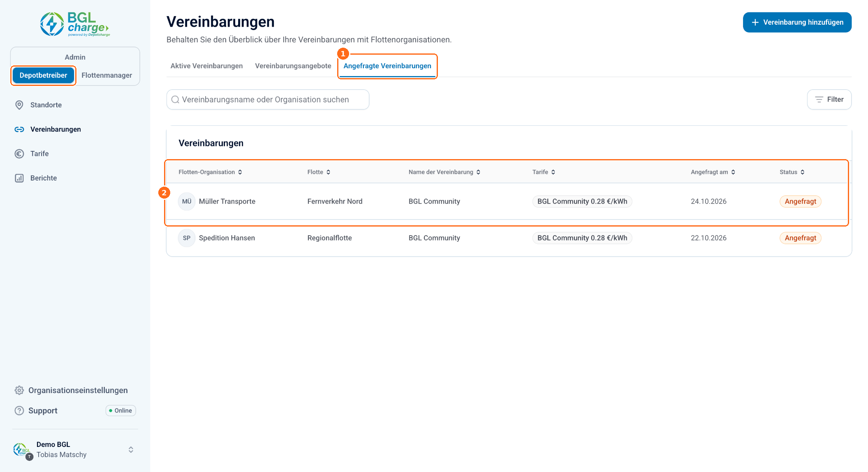Sort by Tarife column
Screen dimensions: 868x472
(x=544, y=172)
